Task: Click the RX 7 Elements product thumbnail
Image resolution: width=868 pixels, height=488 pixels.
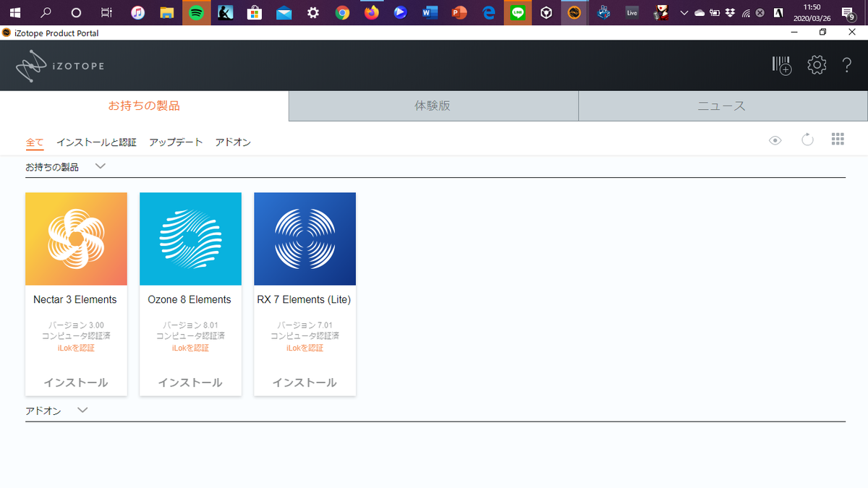Action: [305, 239]
